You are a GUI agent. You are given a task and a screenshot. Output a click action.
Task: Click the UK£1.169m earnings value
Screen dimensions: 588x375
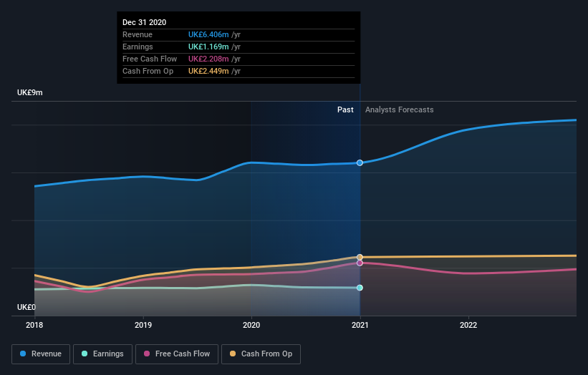tap(208, 47)
